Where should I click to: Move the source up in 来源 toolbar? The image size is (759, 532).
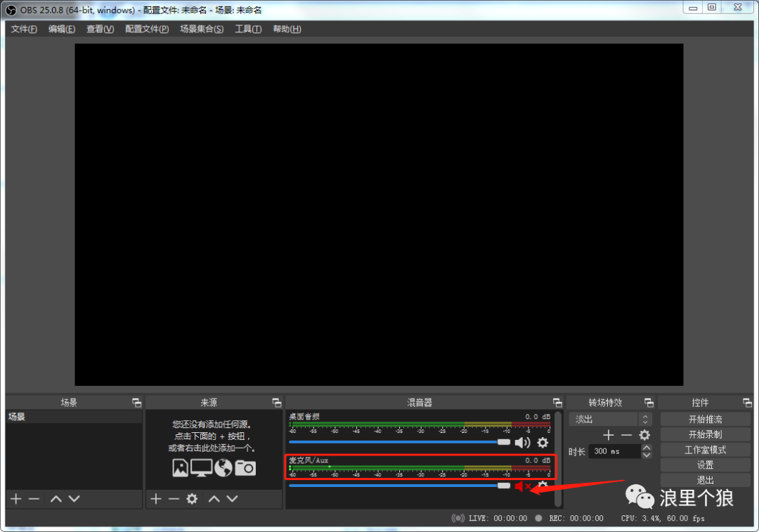tap(214, 498)
